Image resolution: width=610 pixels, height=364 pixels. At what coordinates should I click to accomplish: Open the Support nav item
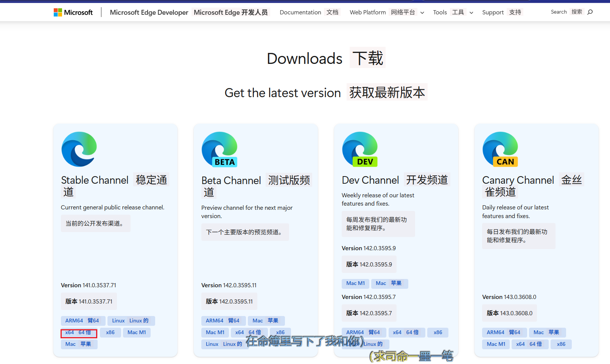[x=502, y=12]
